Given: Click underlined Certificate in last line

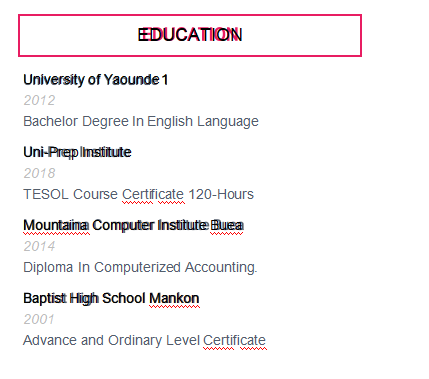Looking at the screenshot, I should (x=234, y=341).
